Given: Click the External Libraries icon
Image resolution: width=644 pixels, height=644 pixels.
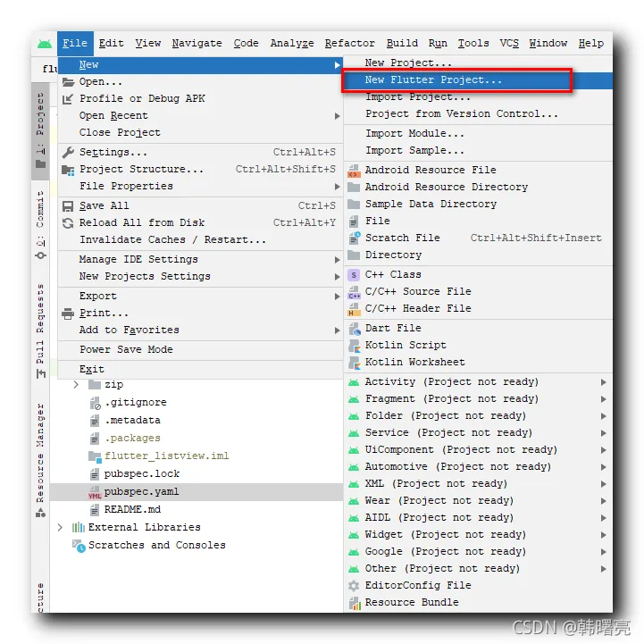Looking at the screenshot, I should click(x=78, y=527).
